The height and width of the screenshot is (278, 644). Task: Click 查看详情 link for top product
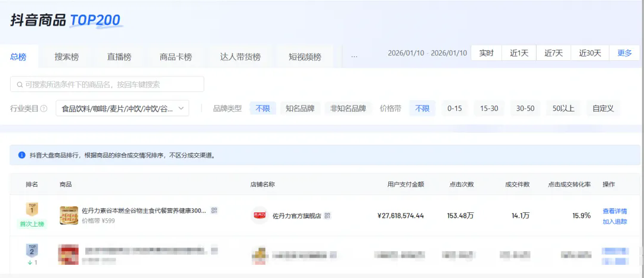coord(614,211)
